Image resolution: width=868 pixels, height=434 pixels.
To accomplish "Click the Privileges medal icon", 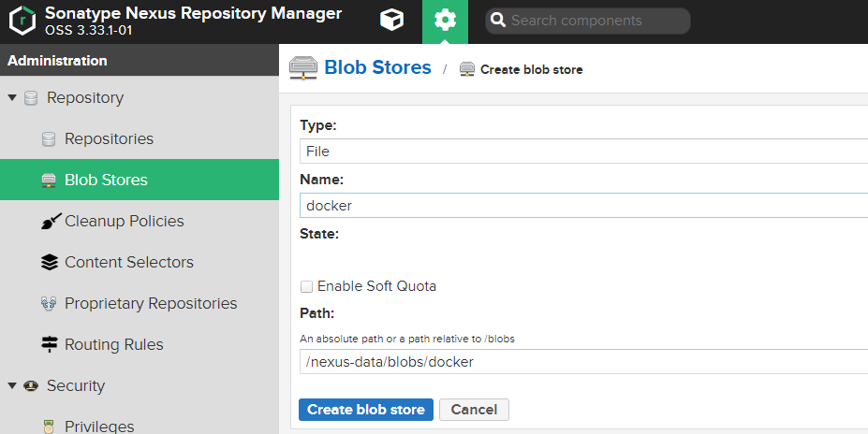I will click(49, 427).
